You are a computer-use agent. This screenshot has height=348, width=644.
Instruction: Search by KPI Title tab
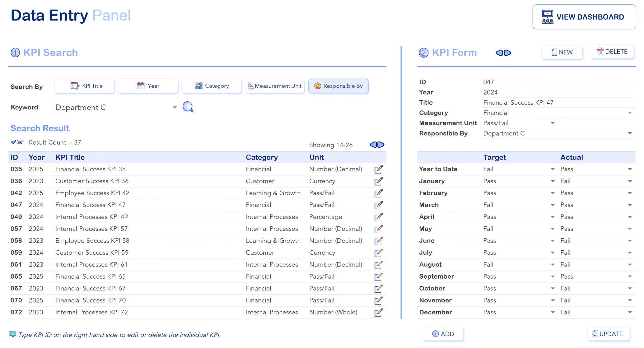pyautogui.click(x=85, y=86)
